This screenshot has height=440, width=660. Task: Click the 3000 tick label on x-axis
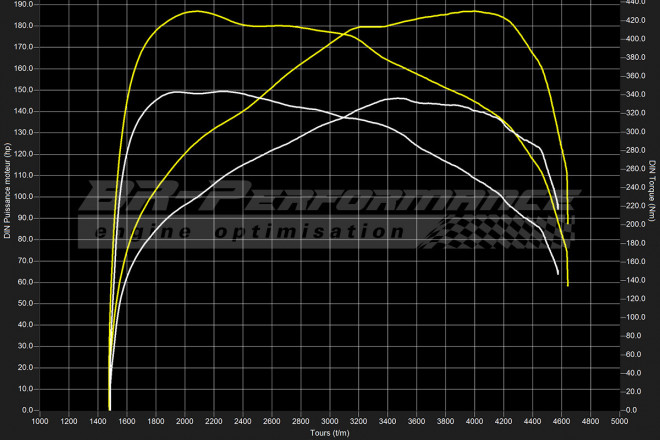pos(330,422)
